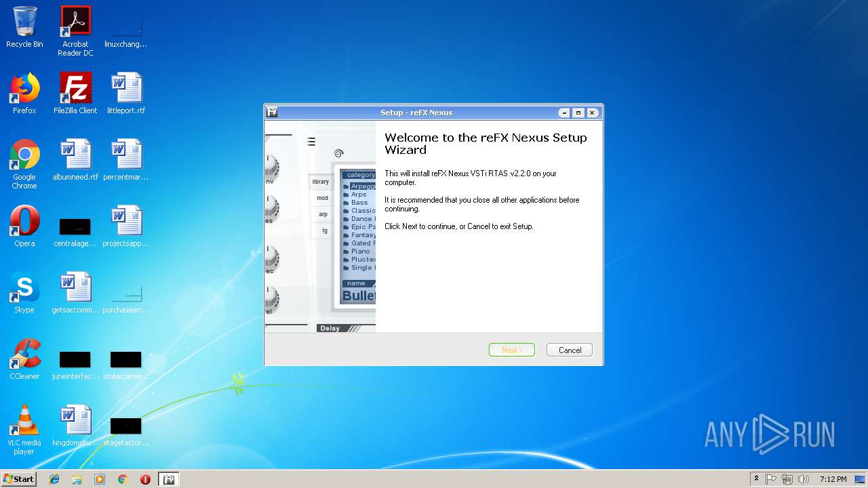Click the Show Desktop button in the tray
Viewport: 868px width, 488px height.
point(861,479)
